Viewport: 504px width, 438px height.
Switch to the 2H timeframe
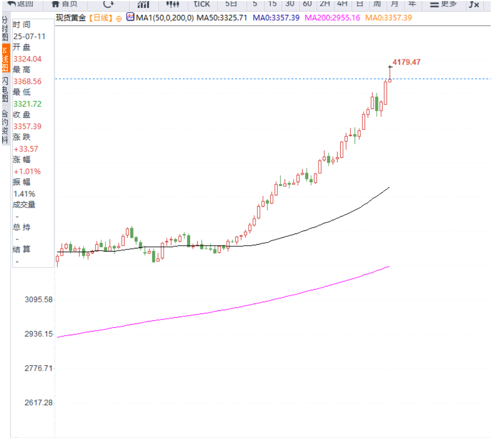(x=324, y=4)
